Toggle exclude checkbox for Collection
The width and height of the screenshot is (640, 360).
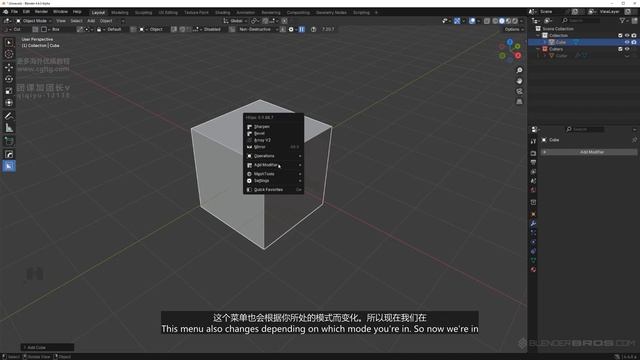(620, 36)
